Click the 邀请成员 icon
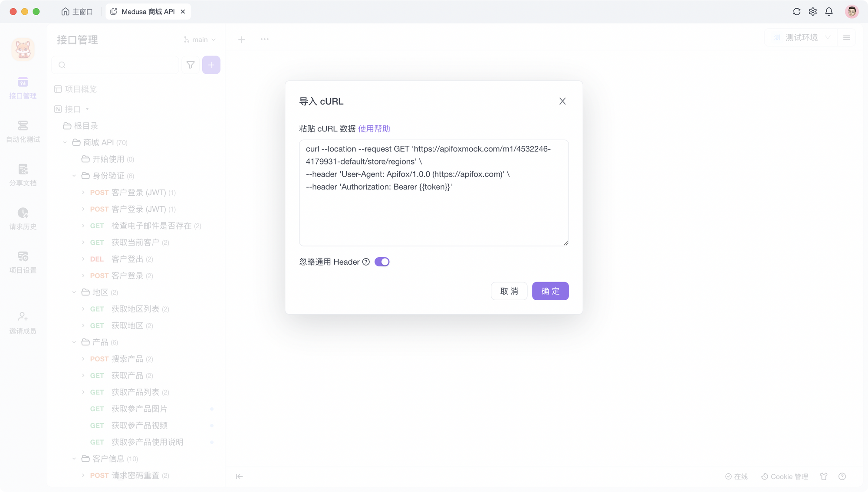 pyautogui.click(x=23, y=316)
